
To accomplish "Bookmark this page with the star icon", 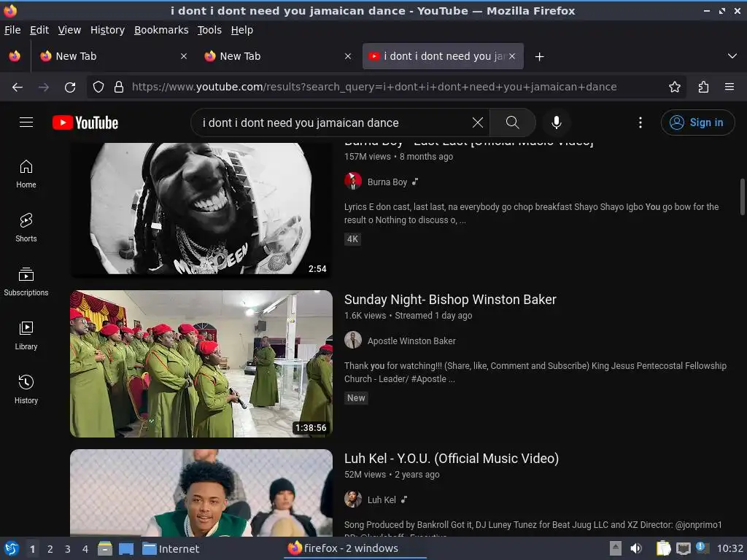I will (x=674, y=87).
